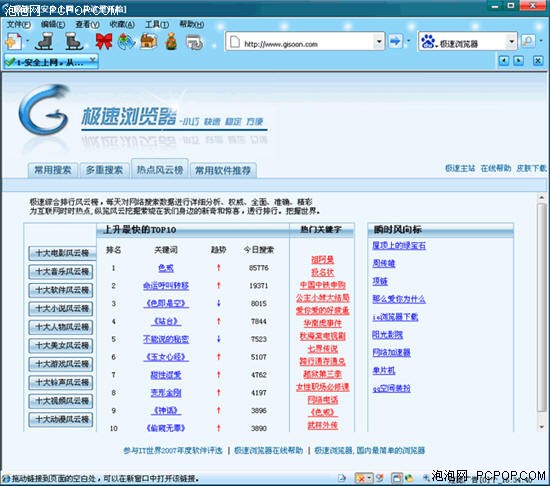Open the address bar history dropdown
This screenshot has height=486, width=550.
pyautogui.click(x=379, y=41)
